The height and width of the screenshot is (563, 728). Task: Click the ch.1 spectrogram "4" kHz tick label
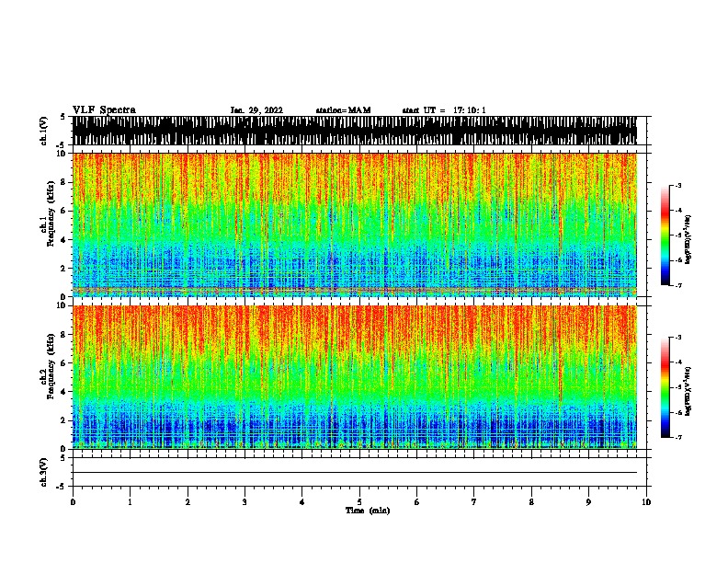pyautogui.click(x=64, y=240)
